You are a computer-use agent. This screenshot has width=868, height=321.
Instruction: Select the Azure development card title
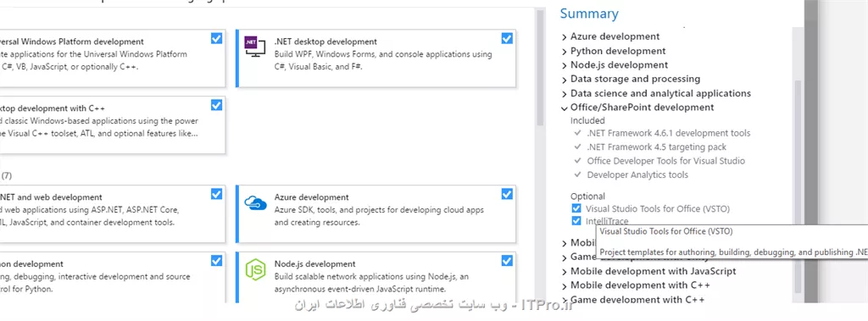coord(312,197)
